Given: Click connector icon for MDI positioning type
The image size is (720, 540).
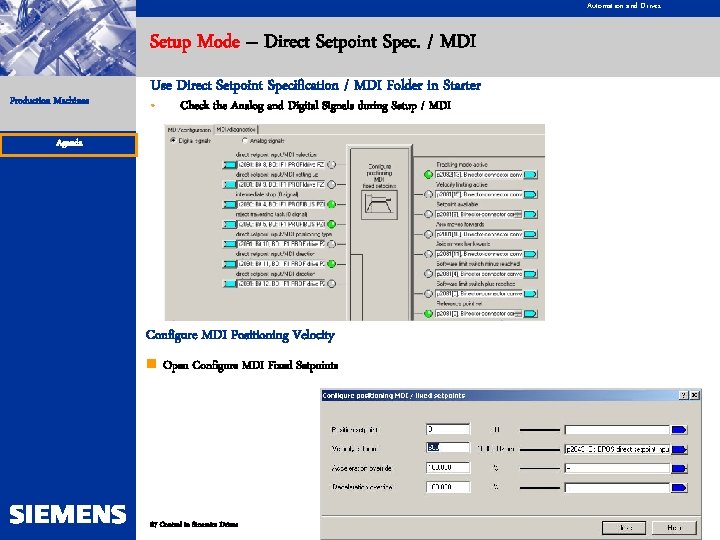Looking at the screenshot, I should click(229, 244).
